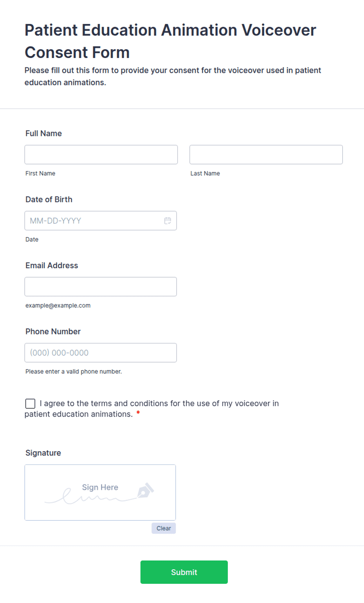Click the Phone Number input field
The height and width of the screenshot is (603, 364).
tap(101, 353)
